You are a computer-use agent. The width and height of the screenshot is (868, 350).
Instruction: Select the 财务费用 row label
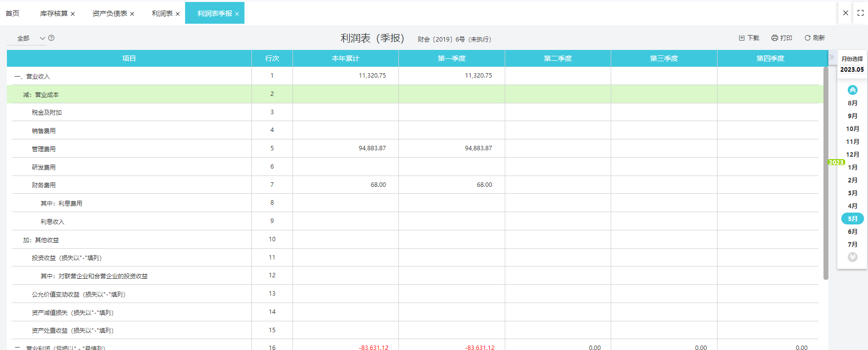click(x=44, y=185)
